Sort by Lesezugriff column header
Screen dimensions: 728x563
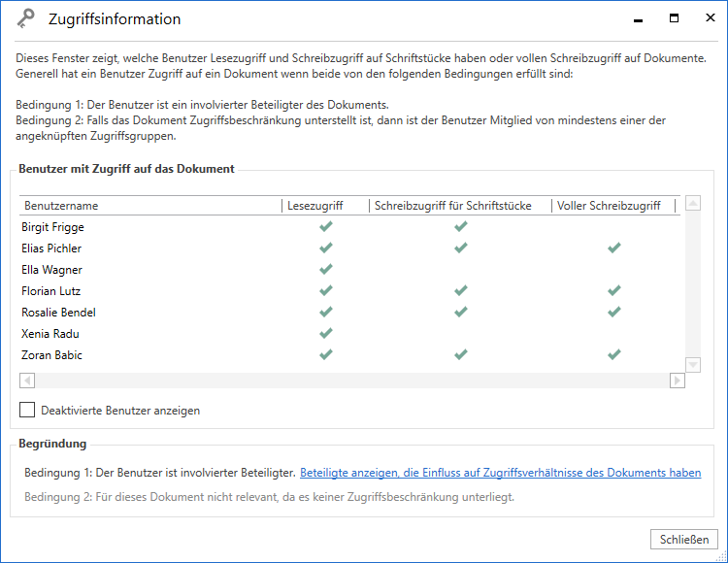tap(325, 206)
